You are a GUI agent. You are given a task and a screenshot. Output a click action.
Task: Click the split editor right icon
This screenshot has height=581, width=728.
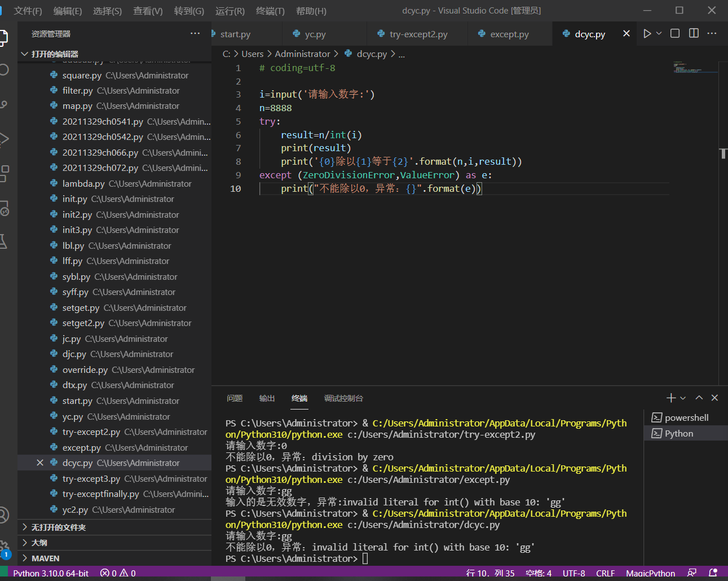[694, 34]
